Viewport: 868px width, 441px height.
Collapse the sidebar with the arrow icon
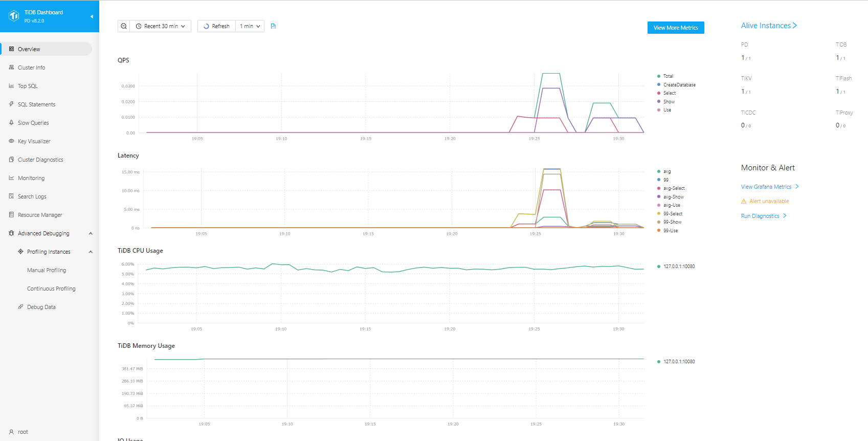click(92, 16)
